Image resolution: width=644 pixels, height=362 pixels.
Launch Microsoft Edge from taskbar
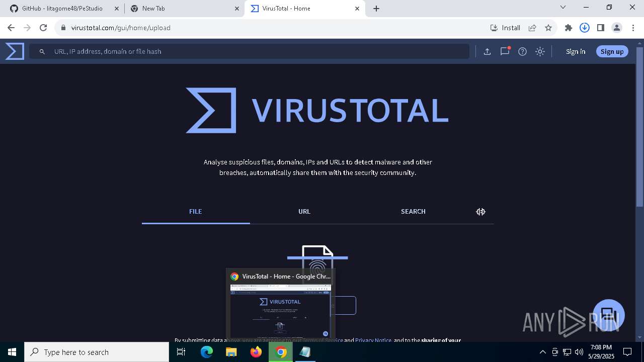click(207, 352)
